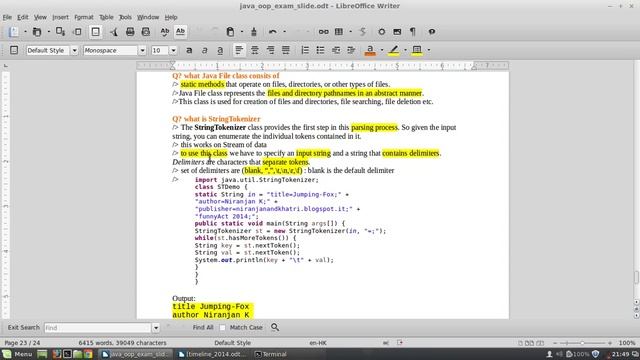The image size is (640, 360).
Task: Open the Format menu
Action: pos(84,17)
